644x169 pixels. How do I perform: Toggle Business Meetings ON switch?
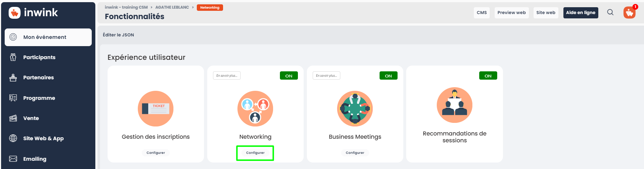(x=389, y=76)
